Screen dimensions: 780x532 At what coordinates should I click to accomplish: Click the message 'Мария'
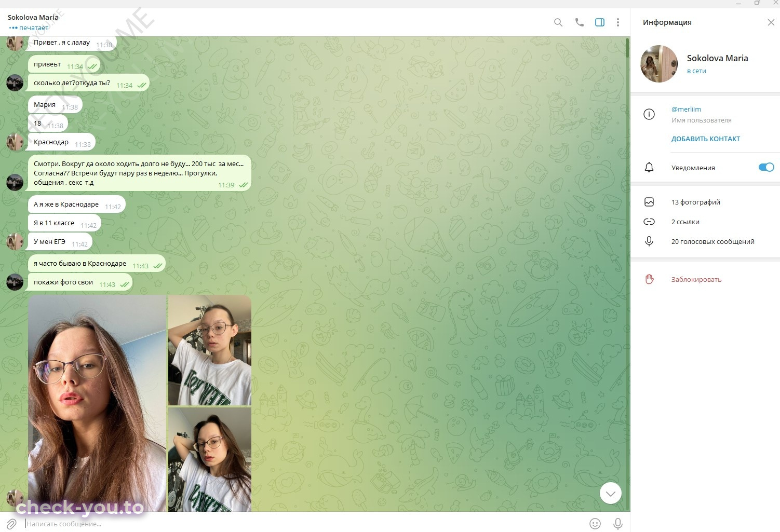click(55, 105)
